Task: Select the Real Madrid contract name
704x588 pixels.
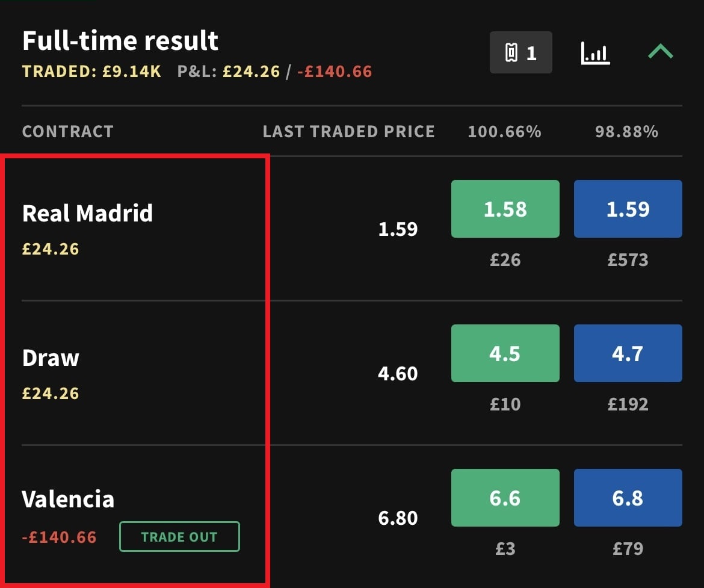Action: coord(88,213)
